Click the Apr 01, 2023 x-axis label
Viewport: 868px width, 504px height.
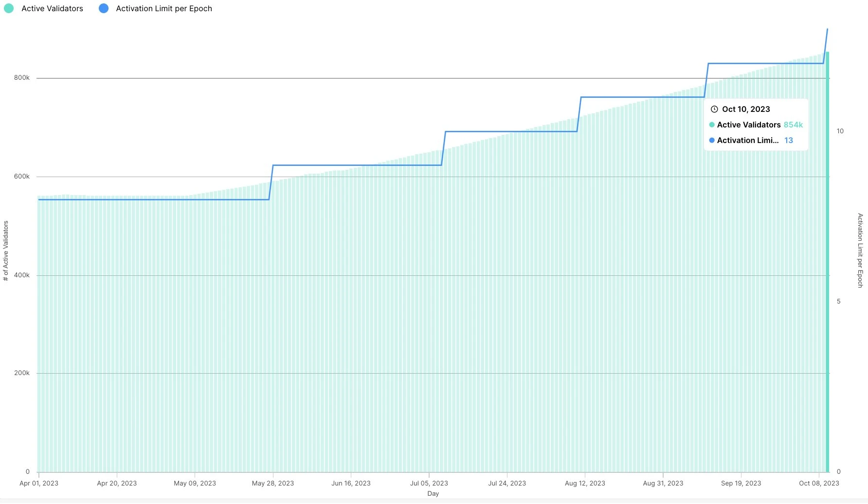coord(39,484)
